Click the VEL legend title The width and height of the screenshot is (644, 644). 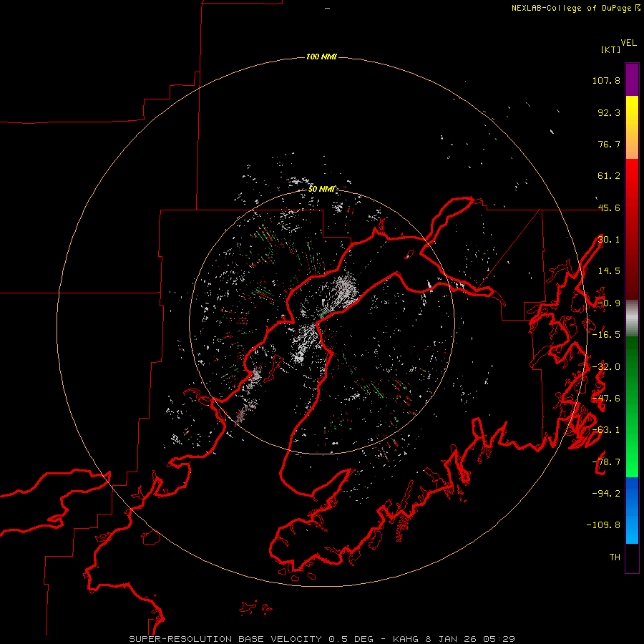tap(628, 43)
